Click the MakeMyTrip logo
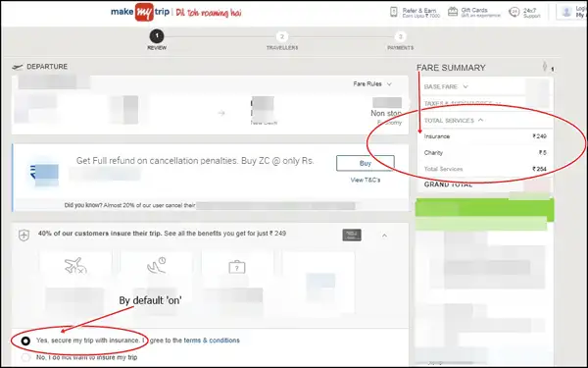Viewport: 588px width, 368px height. [x=140, y=12]
